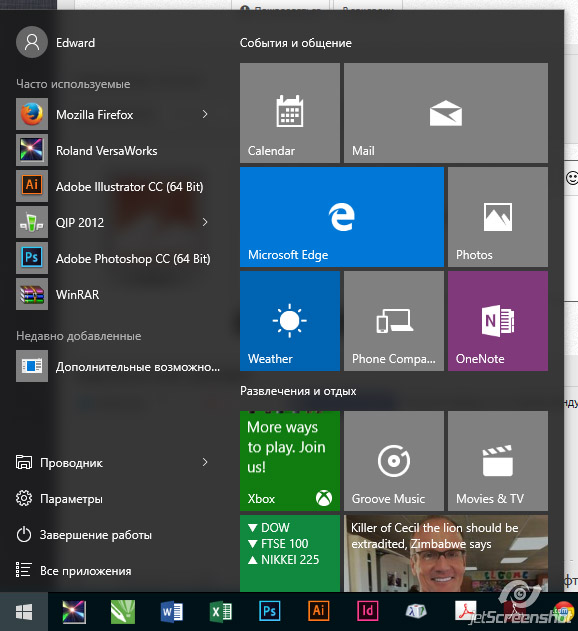
Task: Open CorelDRAW green icon on taskbar
Action: click(123, 612)
